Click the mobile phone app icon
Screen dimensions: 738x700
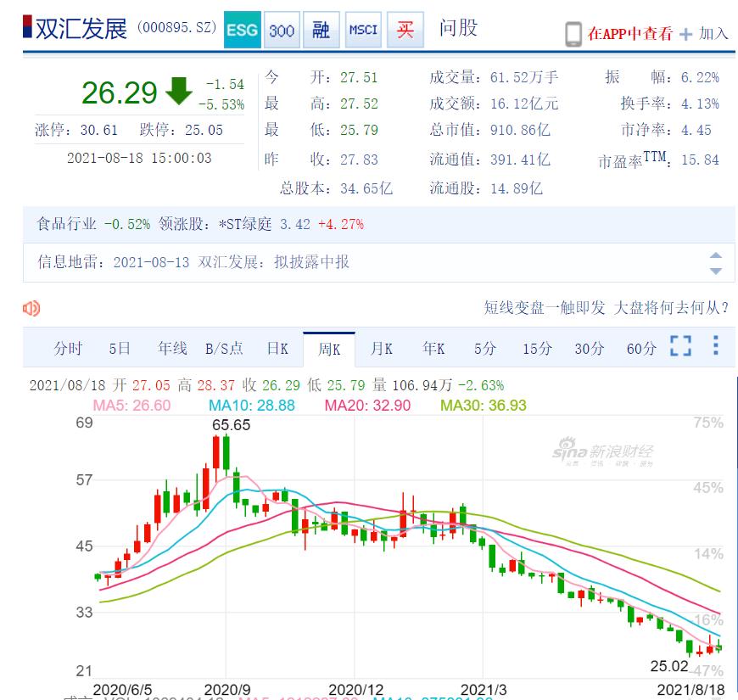[573, 34]
